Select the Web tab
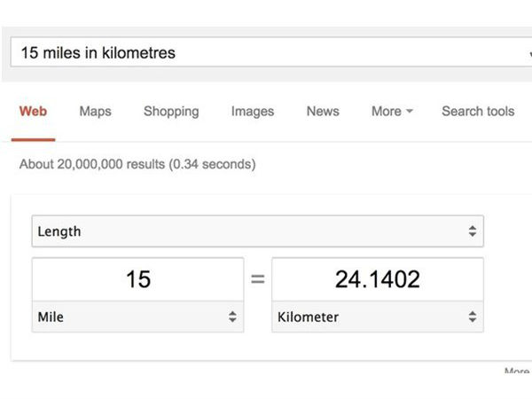The height and width of the screenshot is (399, 532). 33,112
